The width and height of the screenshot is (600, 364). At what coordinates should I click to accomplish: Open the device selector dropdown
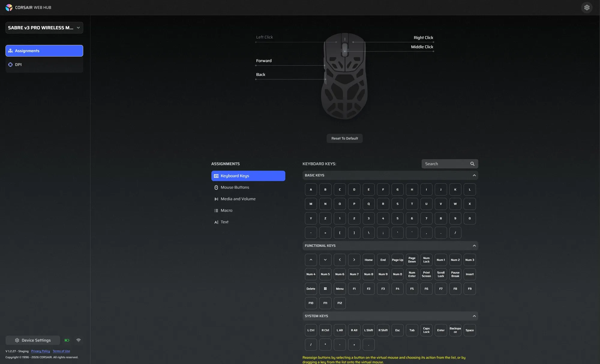[44, 28]
